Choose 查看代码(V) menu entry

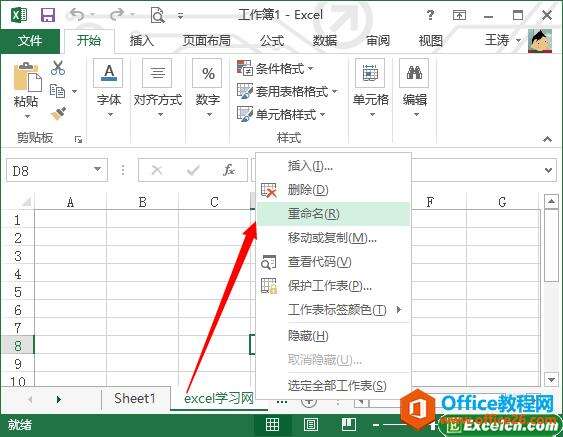tap(334, 262)
